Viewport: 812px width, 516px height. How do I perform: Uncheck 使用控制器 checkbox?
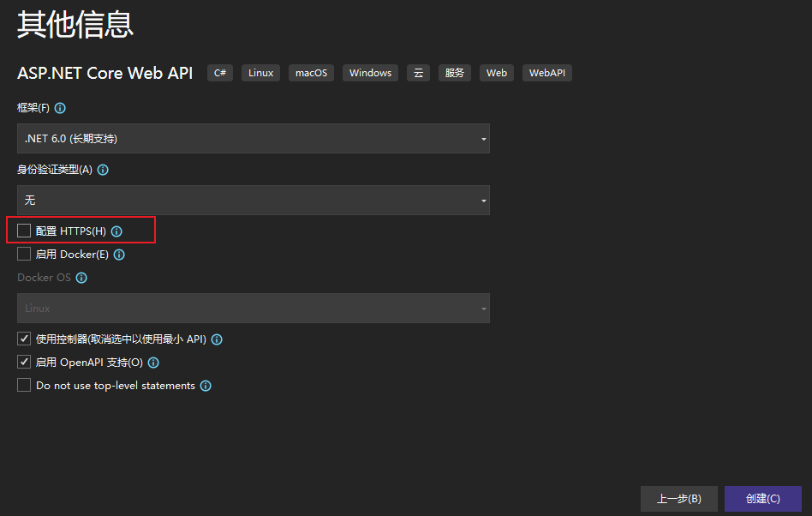click(x=24, y=339)
